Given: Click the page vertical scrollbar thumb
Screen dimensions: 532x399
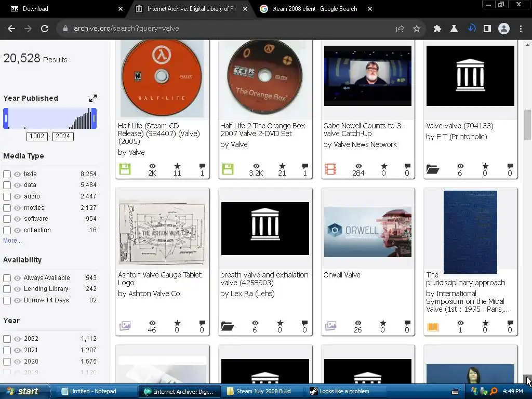Looking at the screenshot, I should tap(528, 125).
